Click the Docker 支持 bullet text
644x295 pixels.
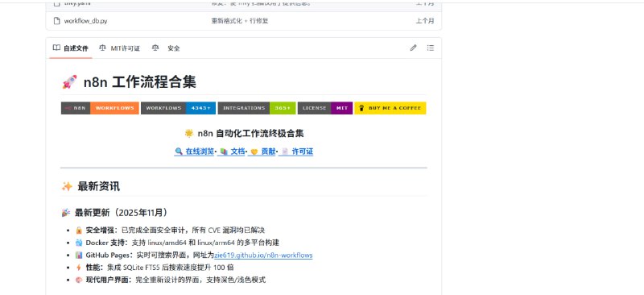point(183,243)
